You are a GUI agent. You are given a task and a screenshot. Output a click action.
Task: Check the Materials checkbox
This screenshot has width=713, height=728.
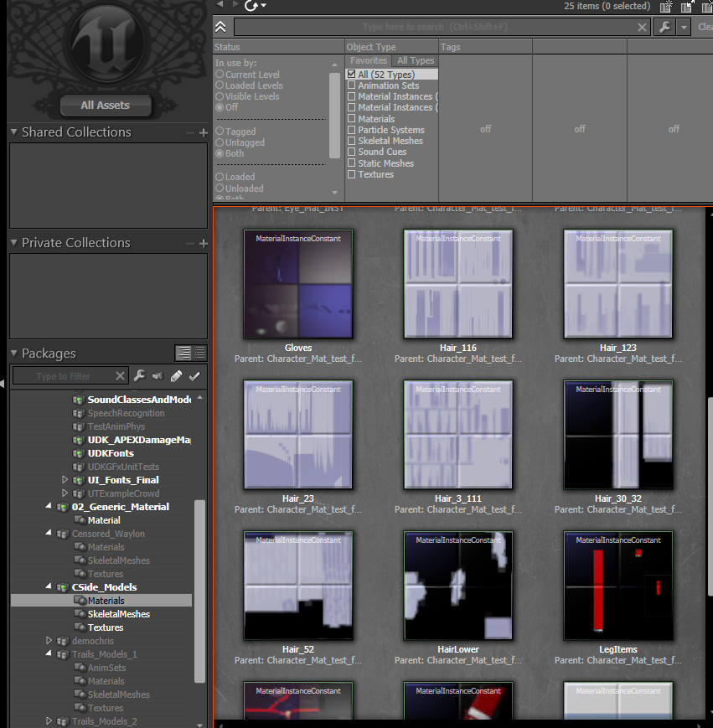coord(351,119)
